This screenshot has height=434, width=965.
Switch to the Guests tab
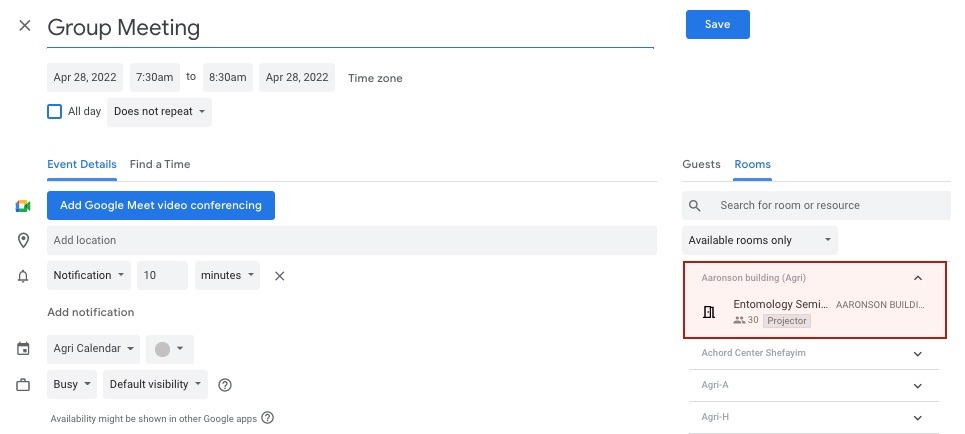[x=701, y=164]
